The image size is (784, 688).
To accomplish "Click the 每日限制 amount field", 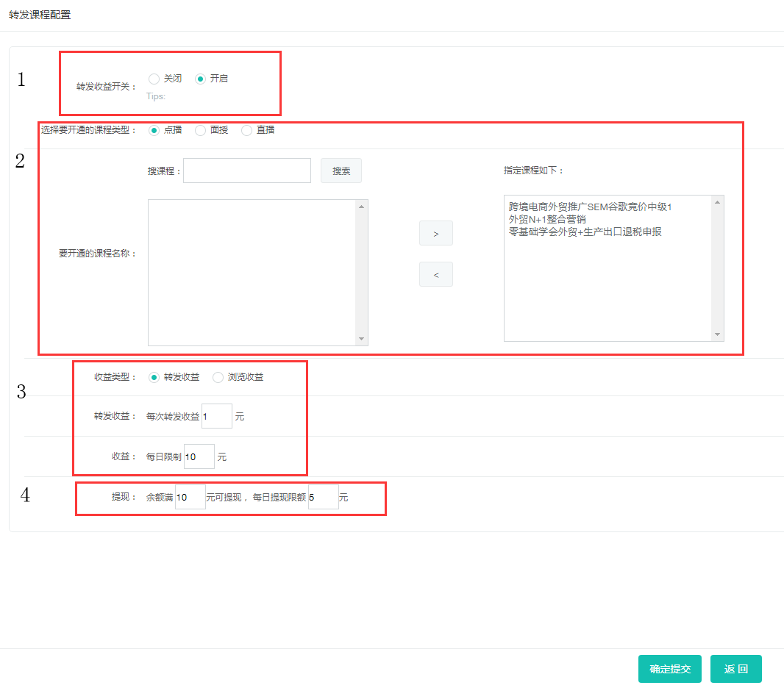I will pos(199,456).
